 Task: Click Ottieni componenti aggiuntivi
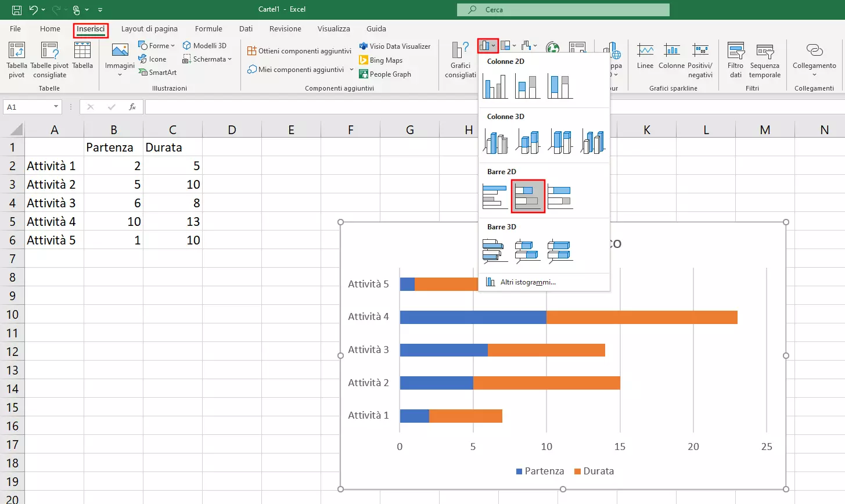pos(300,51)
